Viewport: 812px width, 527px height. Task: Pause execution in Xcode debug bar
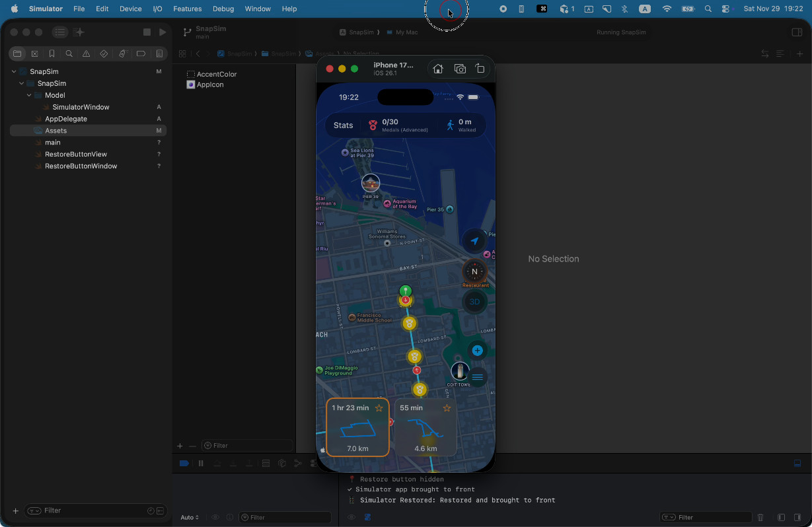click(x=201, y=464)
